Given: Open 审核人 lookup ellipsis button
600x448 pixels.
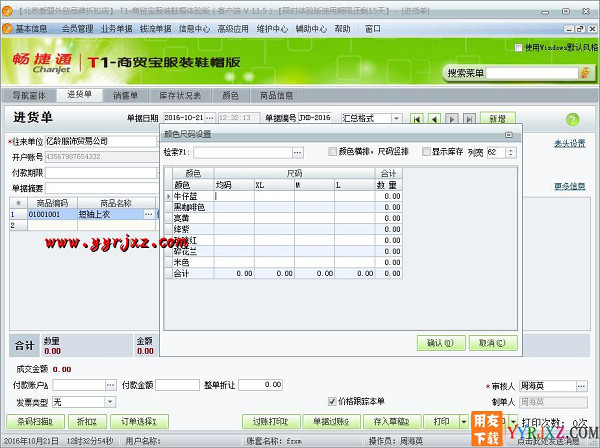Looking at the screenshot, I should point(581,386).
